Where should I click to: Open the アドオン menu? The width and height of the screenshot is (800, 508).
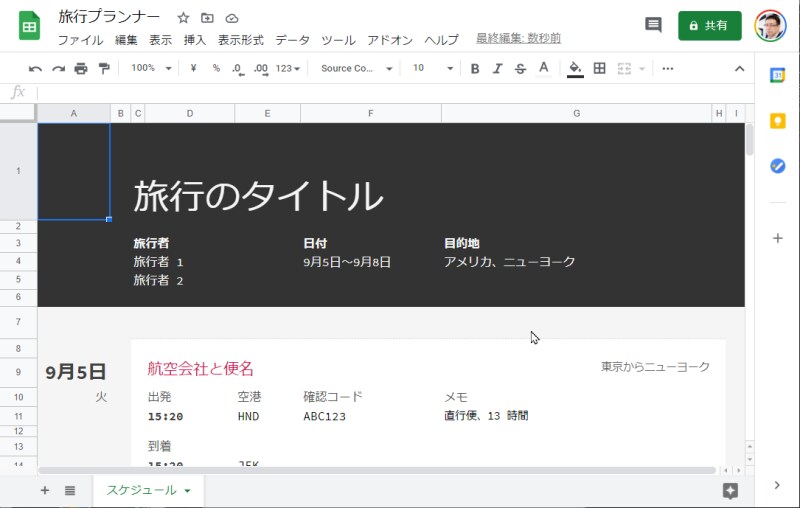(x=390, y=40)
